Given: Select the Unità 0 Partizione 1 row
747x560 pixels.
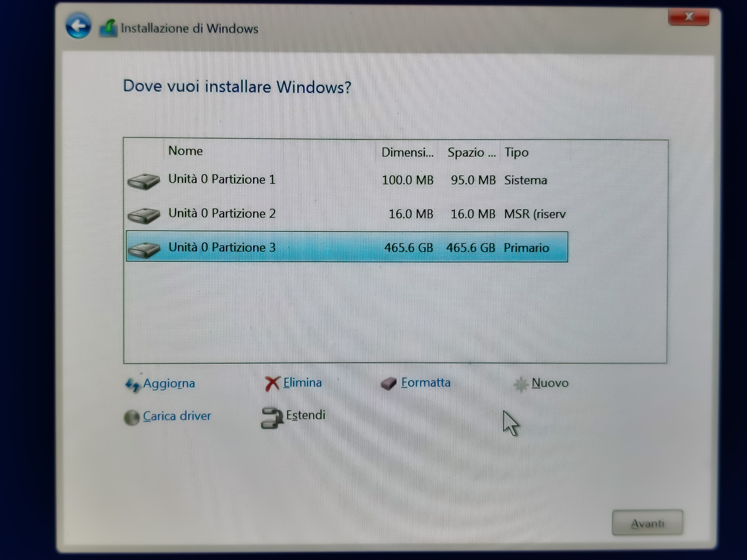Looking at the screenshot, I should coord(347,180).
